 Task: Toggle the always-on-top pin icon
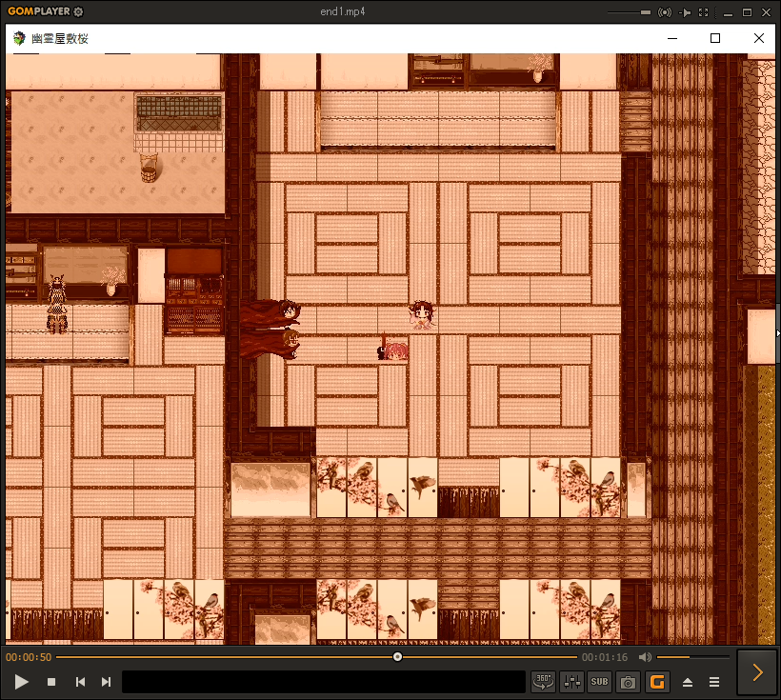[685, 12]
